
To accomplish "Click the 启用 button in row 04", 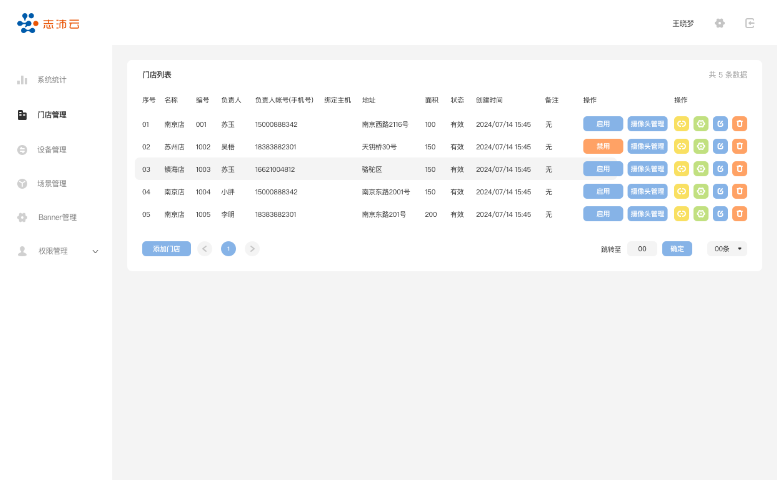I will 603,191.
